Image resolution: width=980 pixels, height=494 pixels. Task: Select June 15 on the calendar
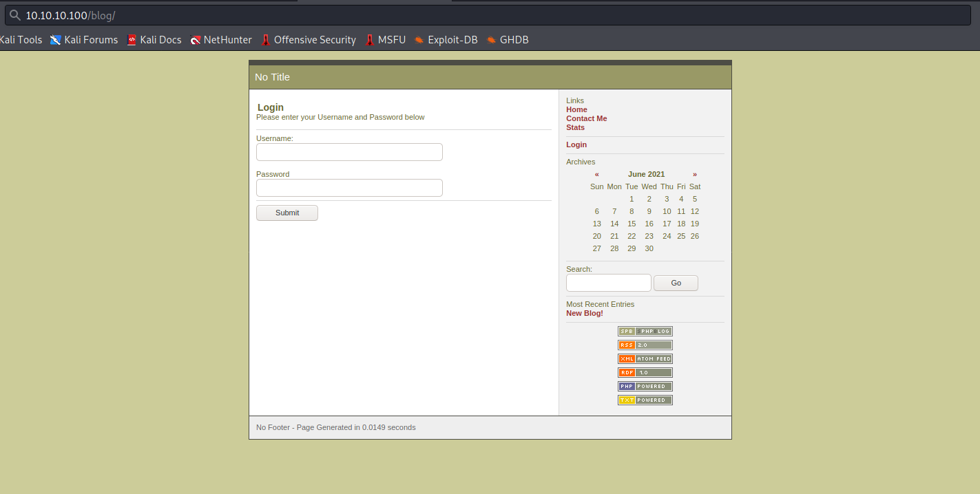point(632,224)
